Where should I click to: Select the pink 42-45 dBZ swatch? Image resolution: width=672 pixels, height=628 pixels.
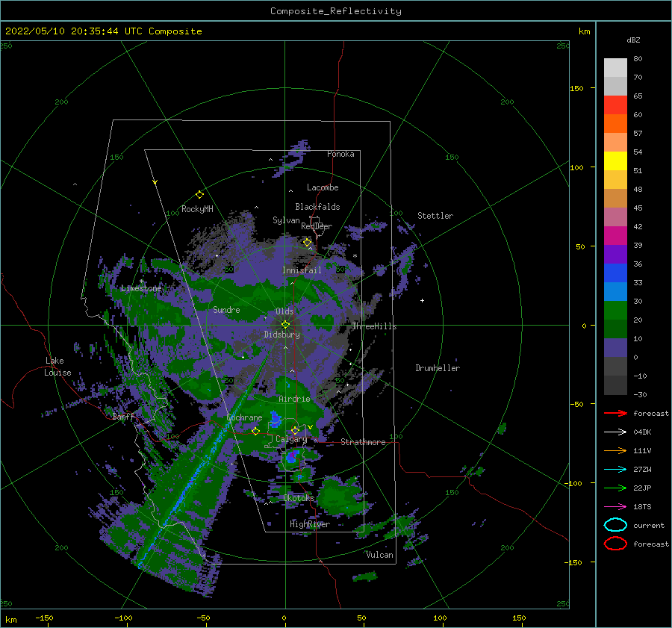coord(615,217)
